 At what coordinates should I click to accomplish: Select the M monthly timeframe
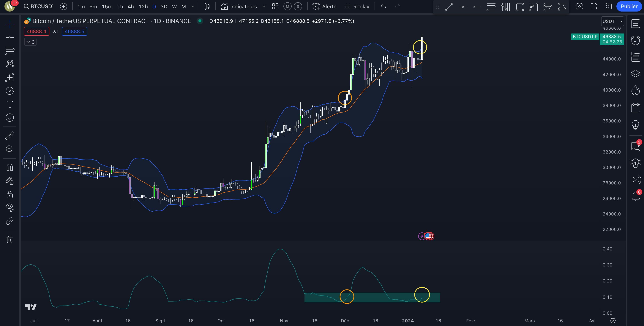tap(184, 7)
